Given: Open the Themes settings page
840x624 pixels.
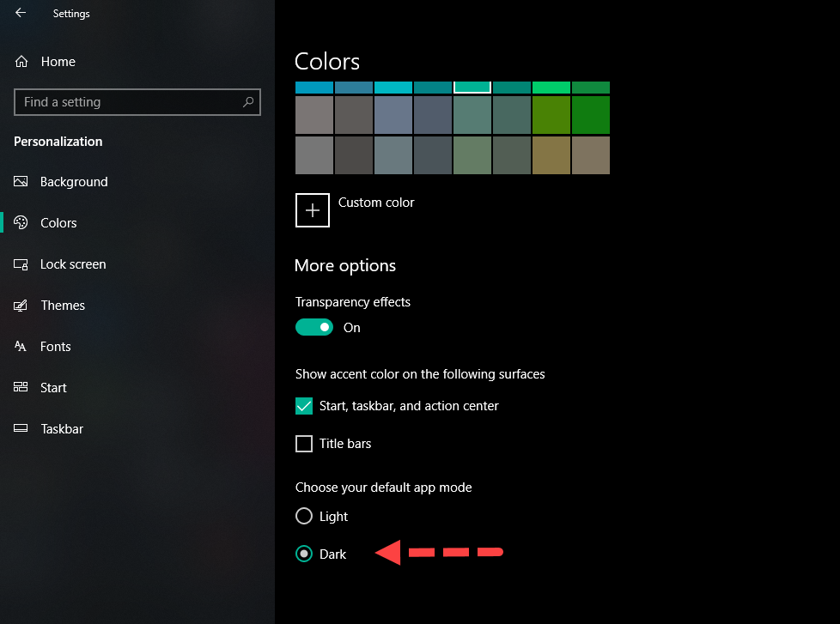Looking at the screenshot, I should click(63, 306).
